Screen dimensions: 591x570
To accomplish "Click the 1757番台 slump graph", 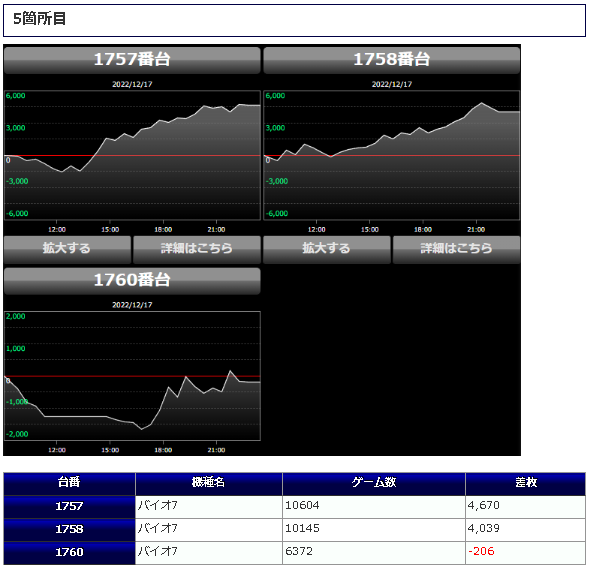I will (x=132, y=155).
